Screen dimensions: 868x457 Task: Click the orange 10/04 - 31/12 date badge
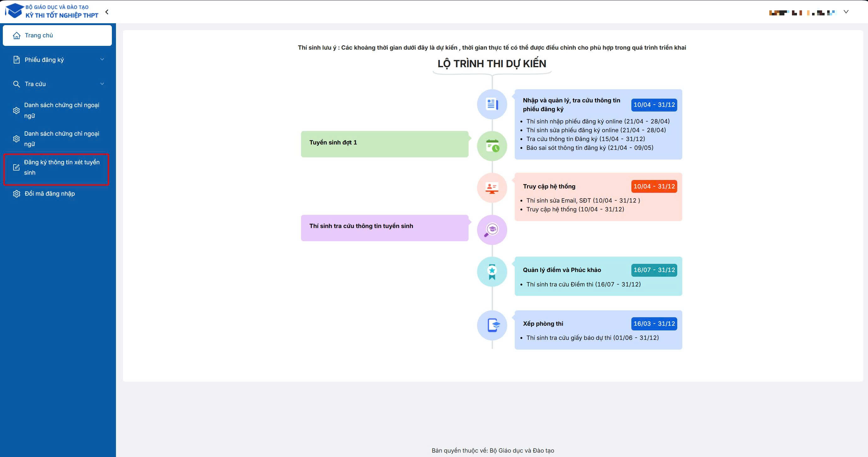654,186
